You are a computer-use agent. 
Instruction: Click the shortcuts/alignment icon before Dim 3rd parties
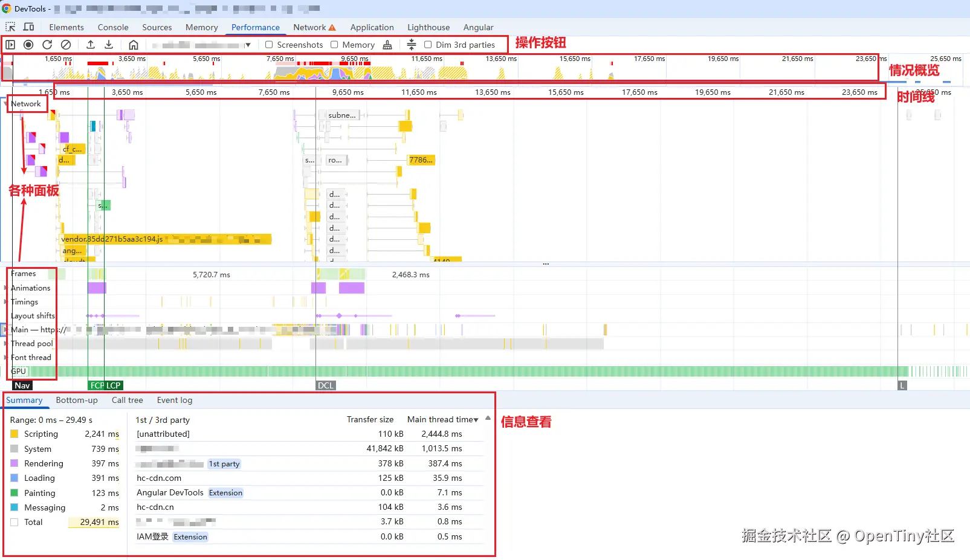(x=412, y=45)
